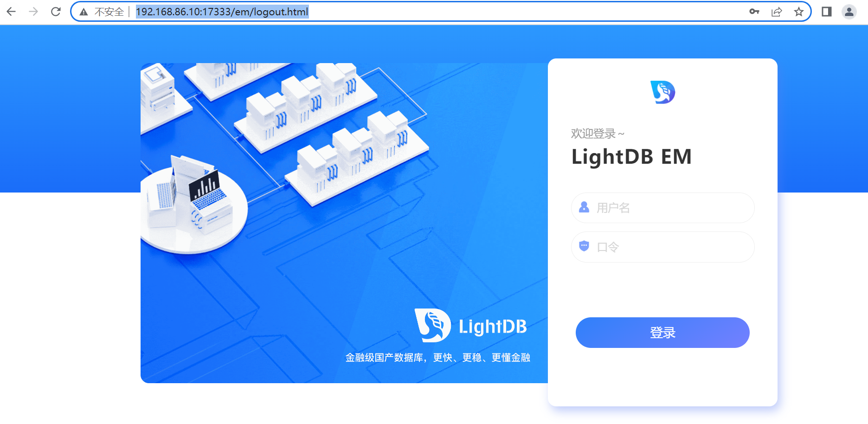Viewport: 868px width, 424px height.
Task: Open the browser profile menu
Action: (x=849, y=12)
